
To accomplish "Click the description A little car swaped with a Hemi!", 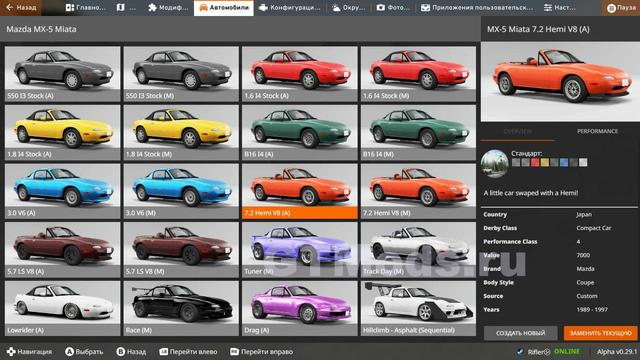I will click(x=531, y=193).
